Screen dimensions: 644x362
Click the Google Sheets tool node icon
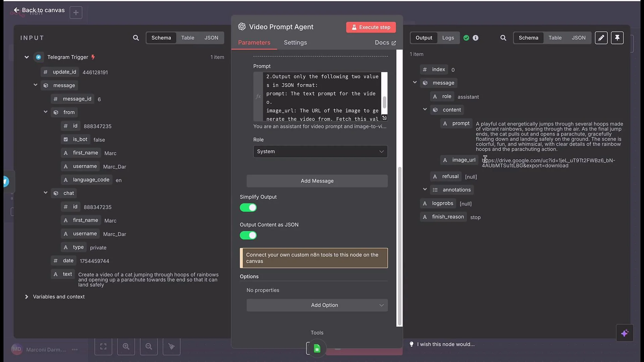click(317, 349)
